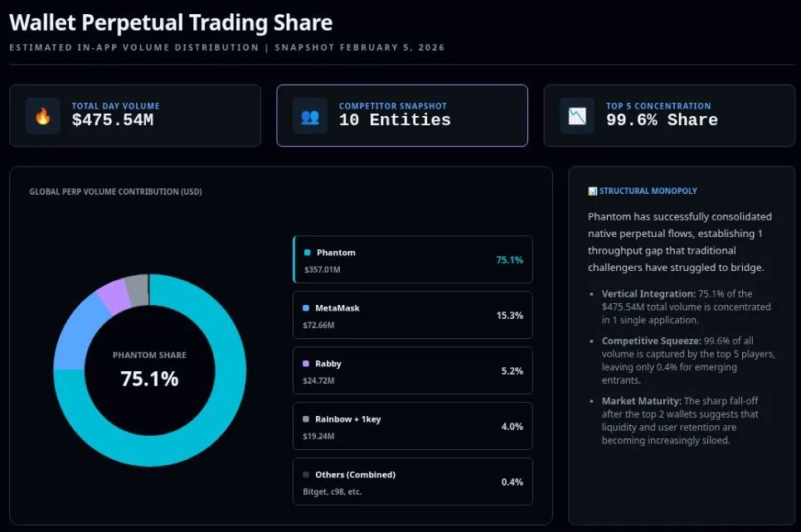Select the 10 Entities competitor card
Image resolution: width=801 pixels, height=532 pixels.
click(x=402, y=116)
